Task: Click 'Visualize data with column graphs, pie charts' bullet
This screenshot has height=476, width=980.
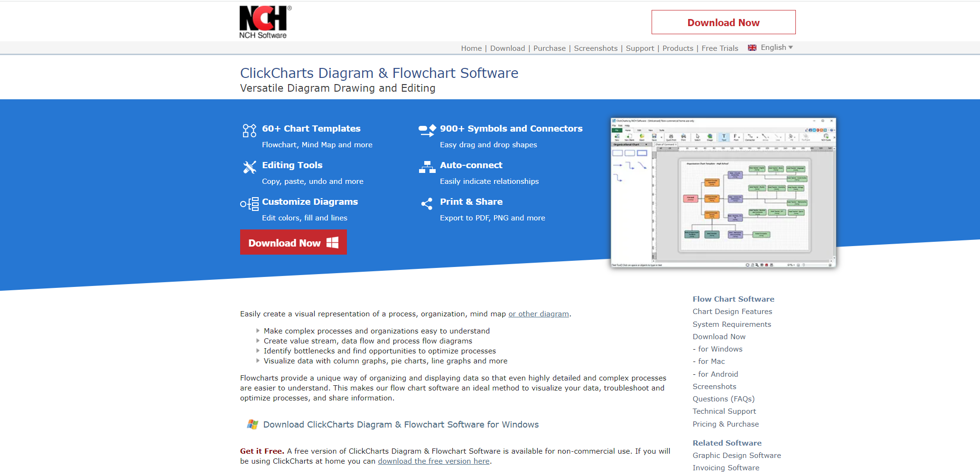Action: (x=385, y=361)
